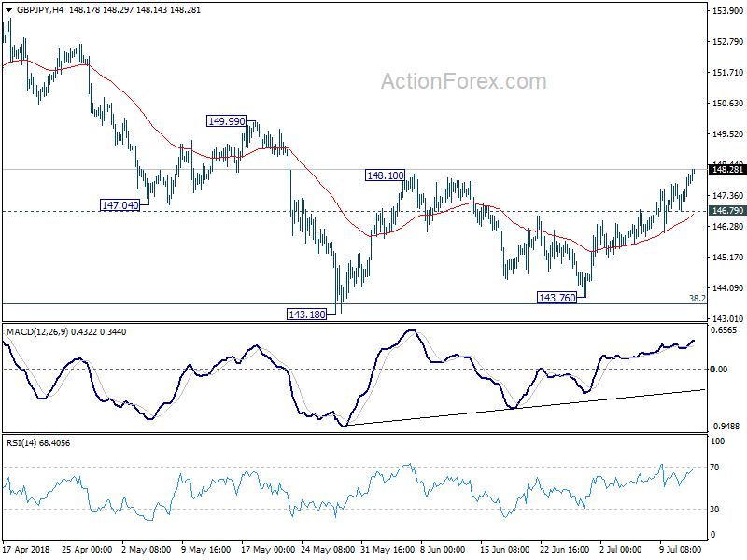The image size is (747, 560).
Task: Select the 143.180 low price label
Action: pyautogui.click(x=307, y=315)
